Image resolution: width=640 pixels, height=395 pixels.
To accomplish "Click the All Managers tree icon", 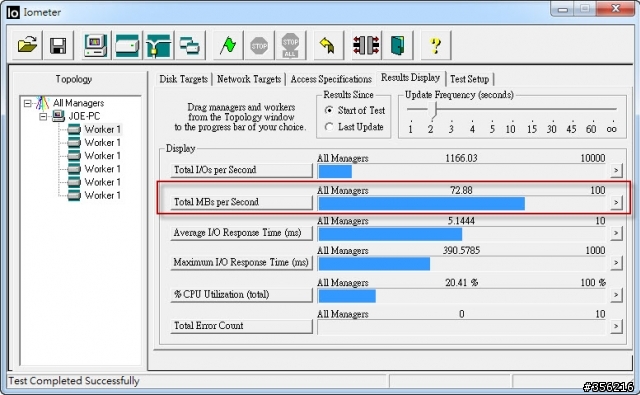I will pyautogui.click(x=42, y=103).
